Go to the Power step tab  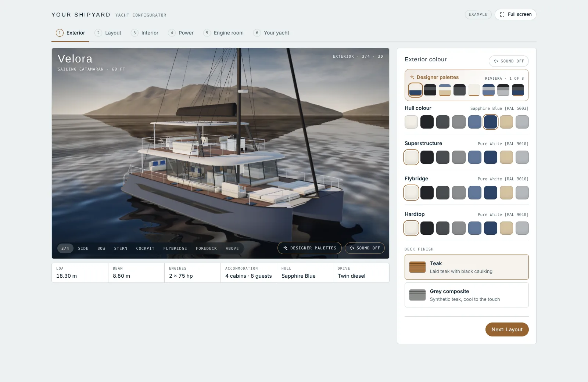(181, 33)
